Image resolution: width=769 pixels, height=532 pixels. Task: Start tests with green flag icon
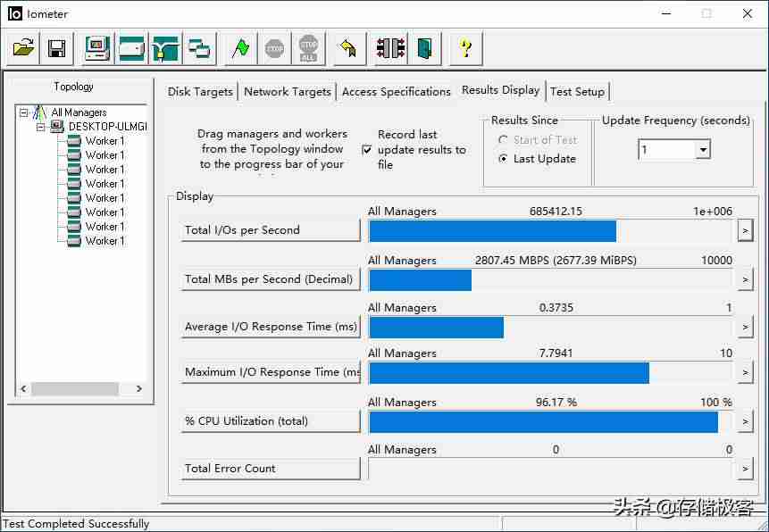tap(240, 48)
